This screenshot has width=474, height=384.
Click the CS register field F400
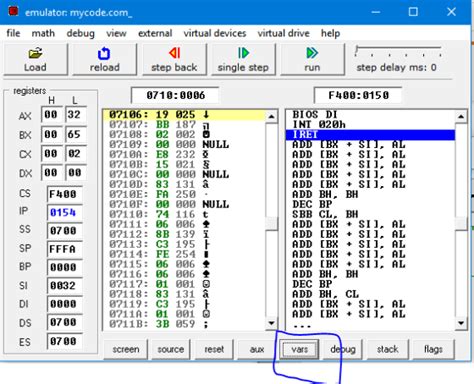click(x=64, y=194)
